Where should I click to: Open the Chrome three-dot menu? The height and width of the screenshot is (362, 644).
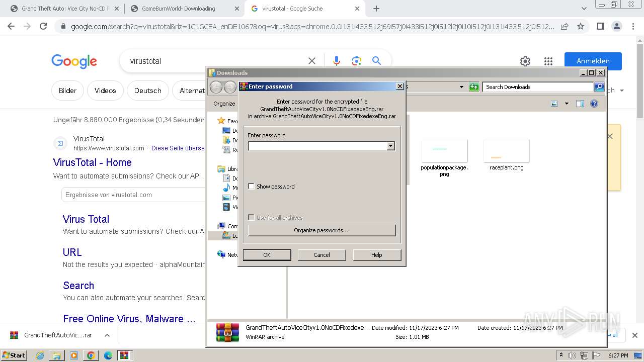pos(632,26)
